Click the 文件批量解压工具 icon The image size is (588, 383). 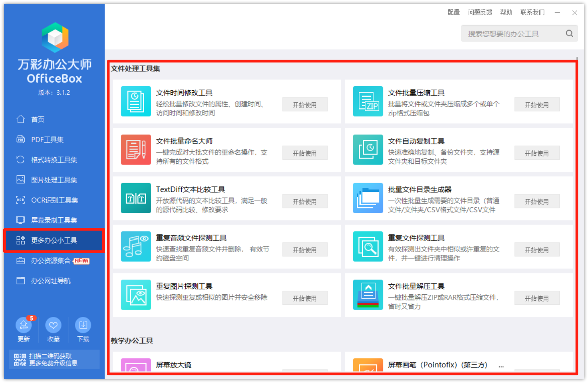[368, 295]
